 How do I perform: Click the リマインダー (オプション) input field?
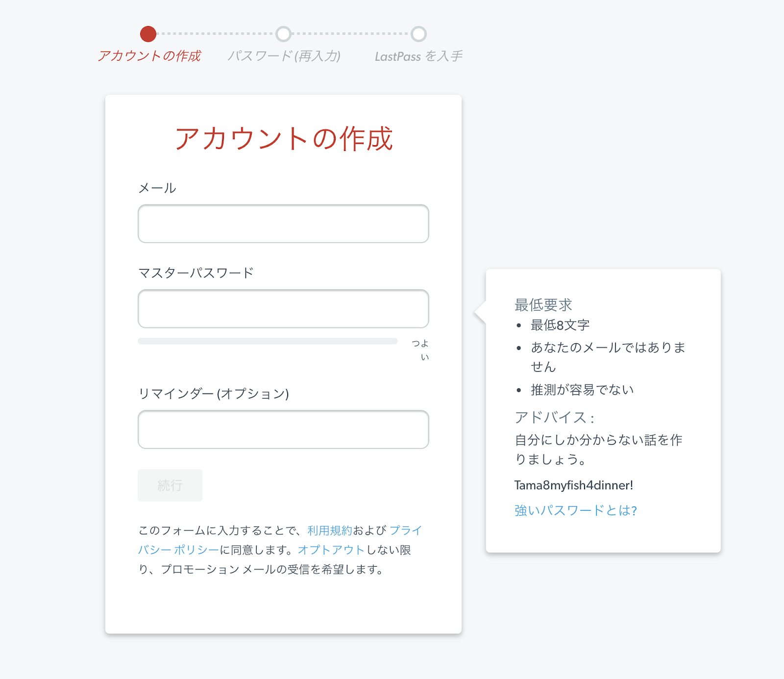pyautogui.click(x=283, y=429)
